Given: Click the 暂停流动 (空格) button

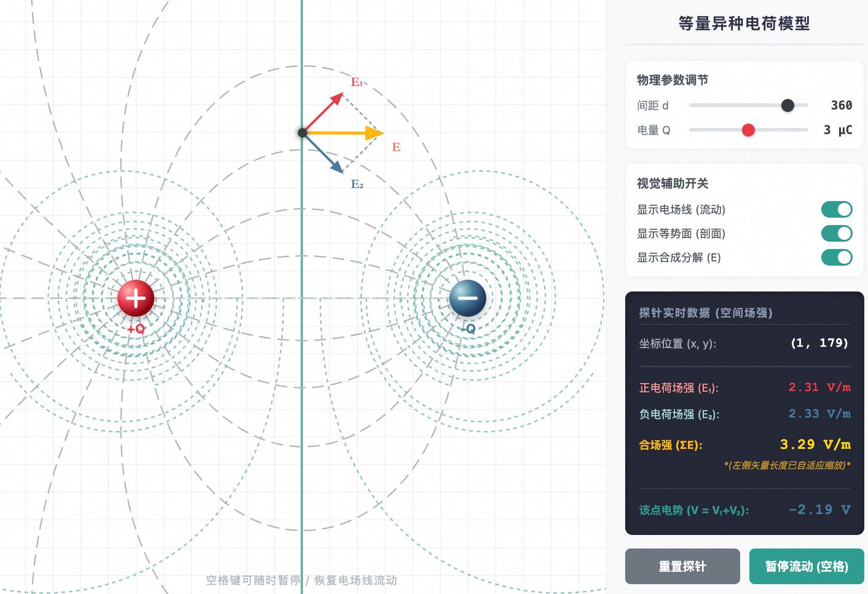Looking at the screenshot, I should pyautogui.click(x=807, y=566).
